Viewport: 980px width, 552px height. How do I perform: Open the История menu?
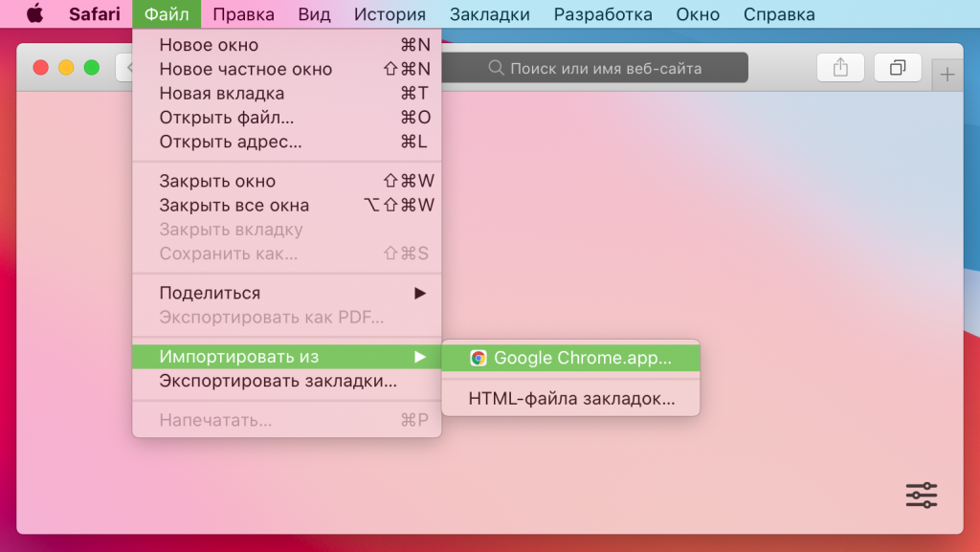pos(390,14)
